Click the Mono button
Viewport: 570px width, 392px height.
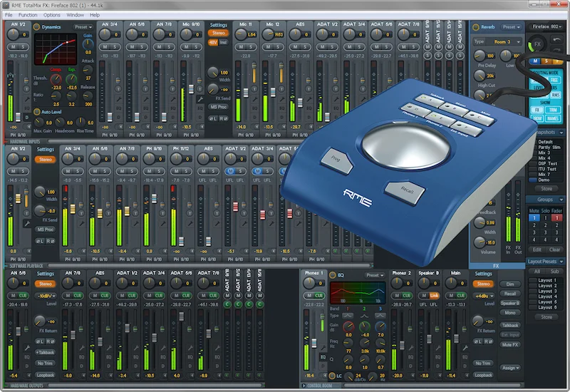coord(510,312)
